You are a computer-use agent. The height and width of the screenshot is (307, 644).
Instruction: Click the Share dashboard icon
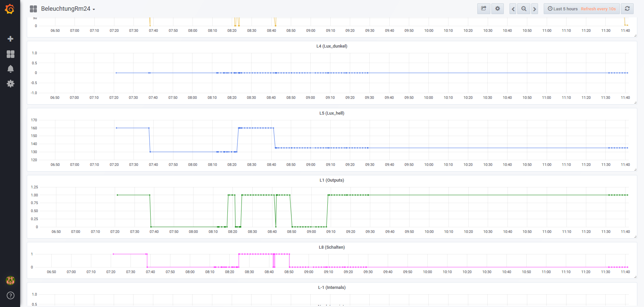(x=484, y=9)
